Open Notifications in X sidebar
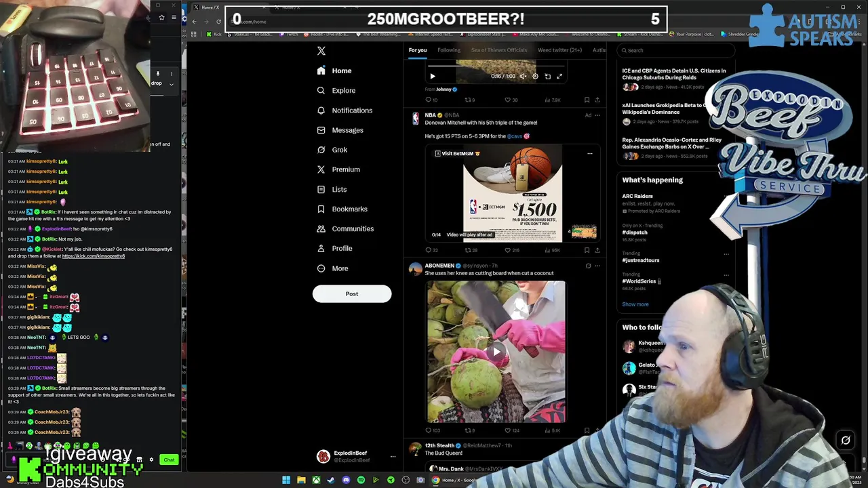868x488 pixels. point(344,110)
